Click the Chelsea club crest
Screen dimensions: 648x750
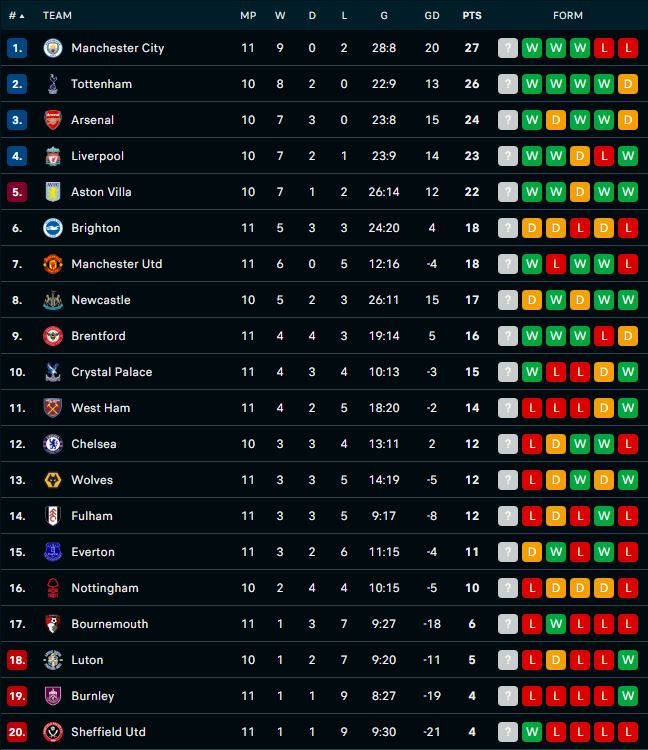(x=53, y=444)
